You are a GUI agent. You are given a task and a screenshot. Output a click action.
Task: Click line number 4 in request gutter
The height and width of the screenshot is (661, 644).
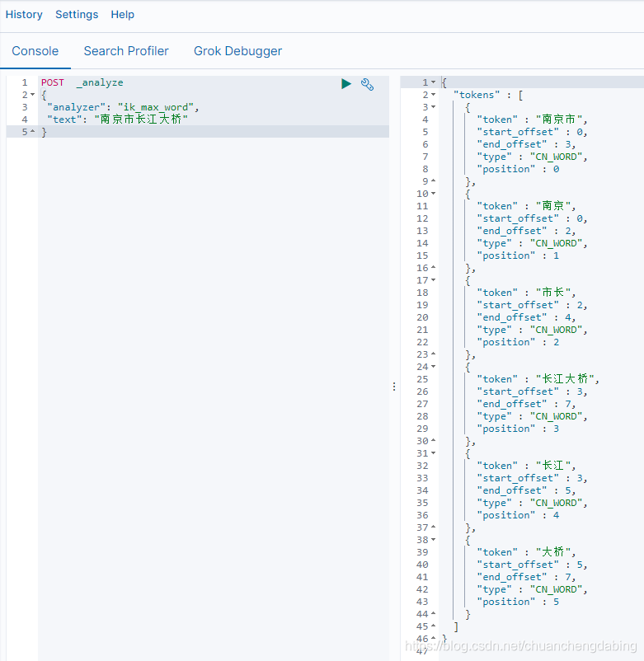[x=25, y=120]
